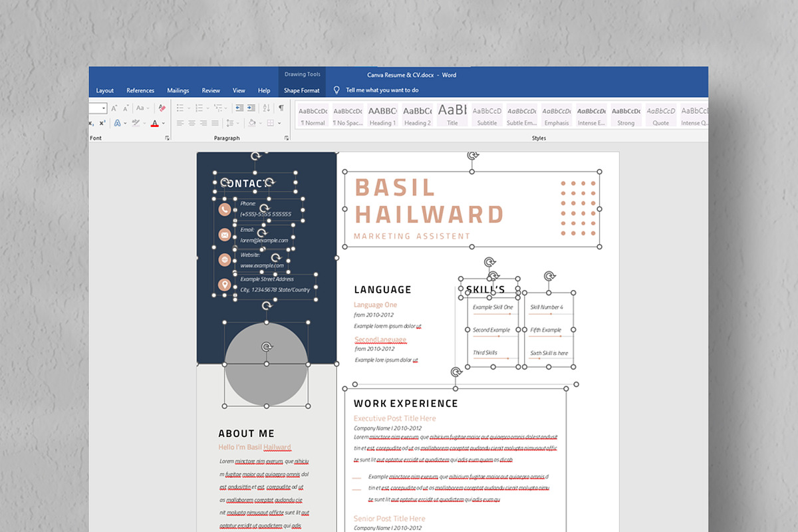This screenshot has width=798, height=532.
Task: Click the WORK EXPERIENCE heading
Action: [406, 403]
